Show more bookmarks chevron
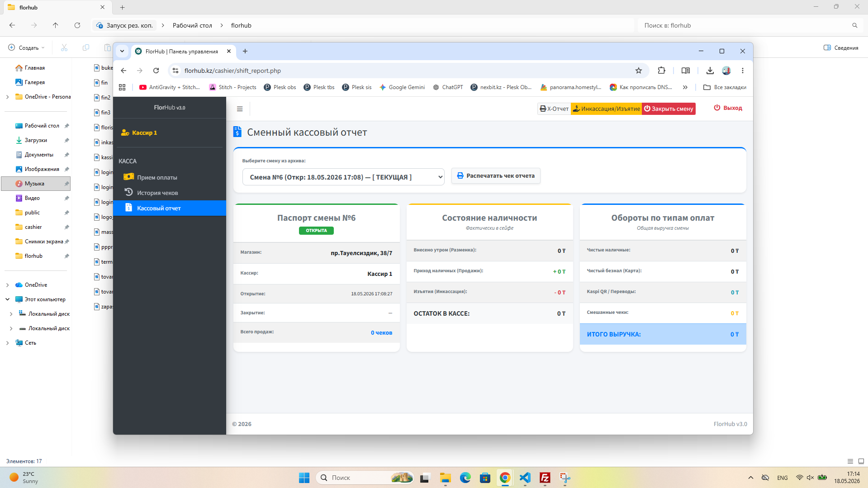The height and width of the screenshot is (488, 868). 685,87
